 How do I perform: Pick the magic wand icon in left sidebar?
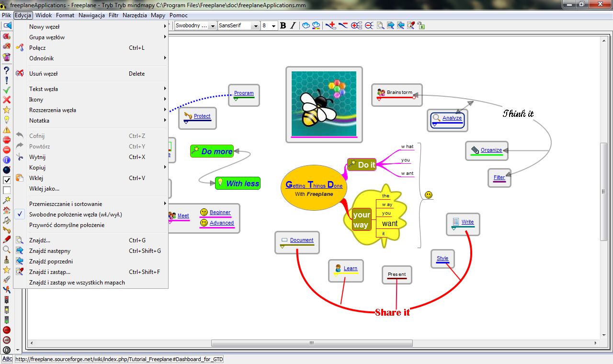point(7,200)
